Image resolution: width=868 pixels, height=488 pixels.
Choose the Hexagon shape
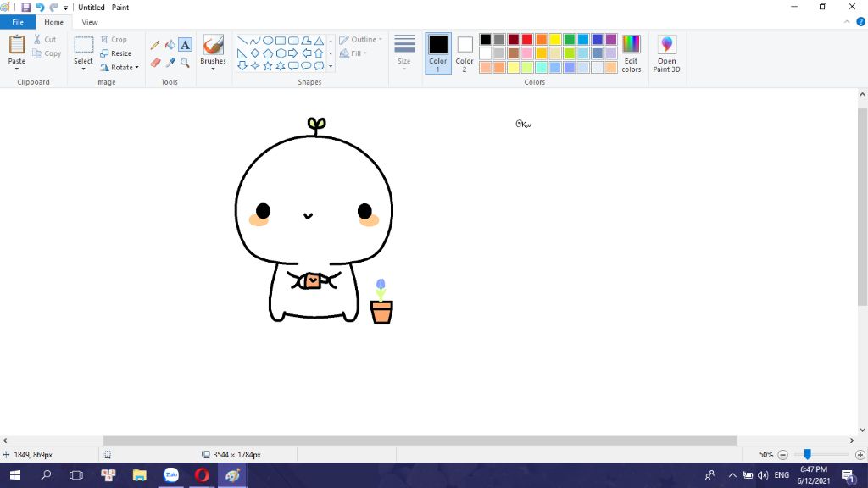click(x=281, y=53)
